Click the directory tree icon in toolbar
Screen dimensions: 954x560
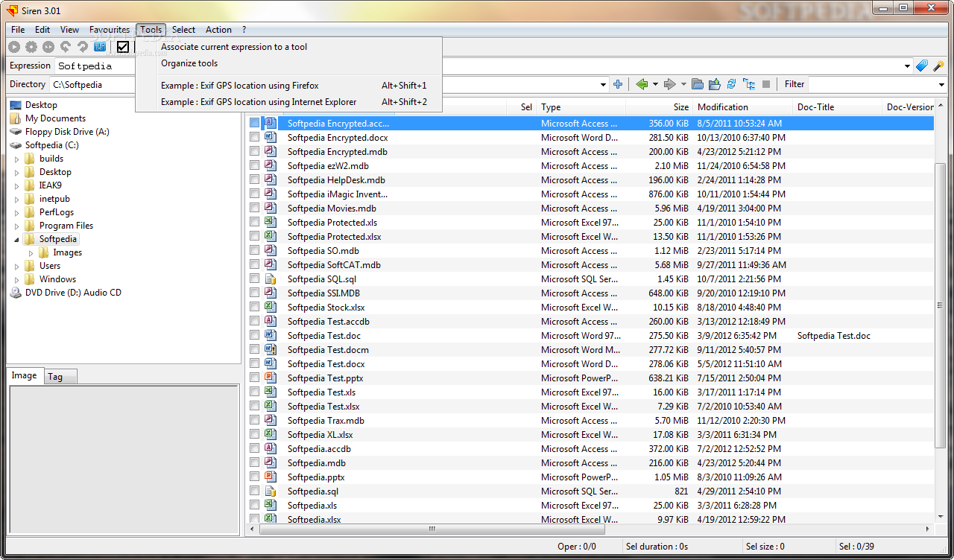(x=749, y=84)
